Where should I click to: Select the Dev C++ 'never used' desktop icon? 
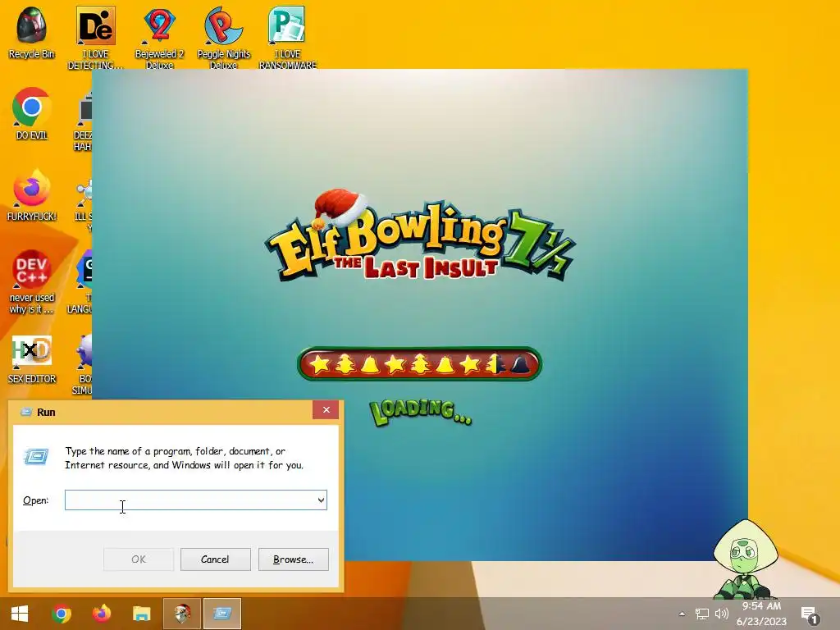[x=31, y=282]
